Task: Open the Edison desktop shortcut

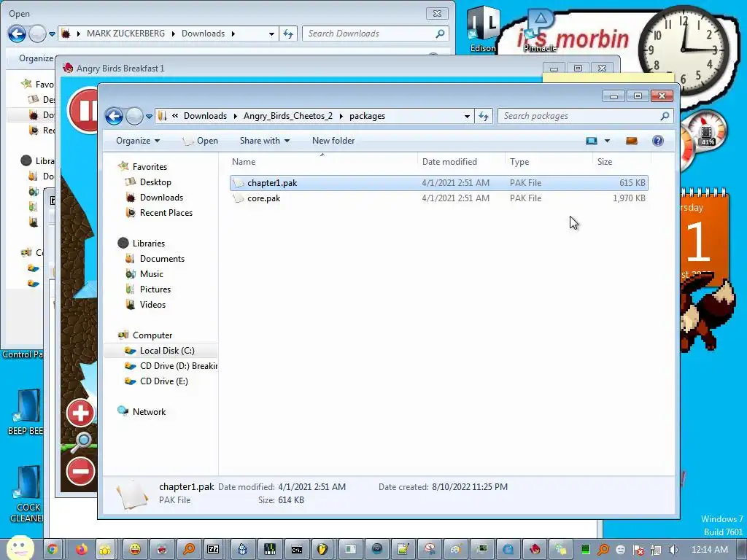Action: [x=483, y=29]
